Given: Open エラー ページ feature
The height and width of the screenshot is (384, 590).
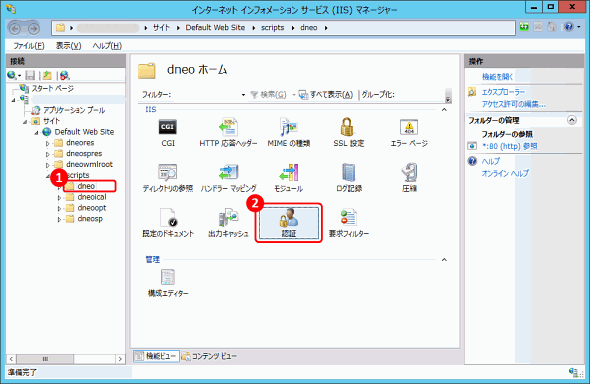Looking at the screenshot, I should coord(409,132).
